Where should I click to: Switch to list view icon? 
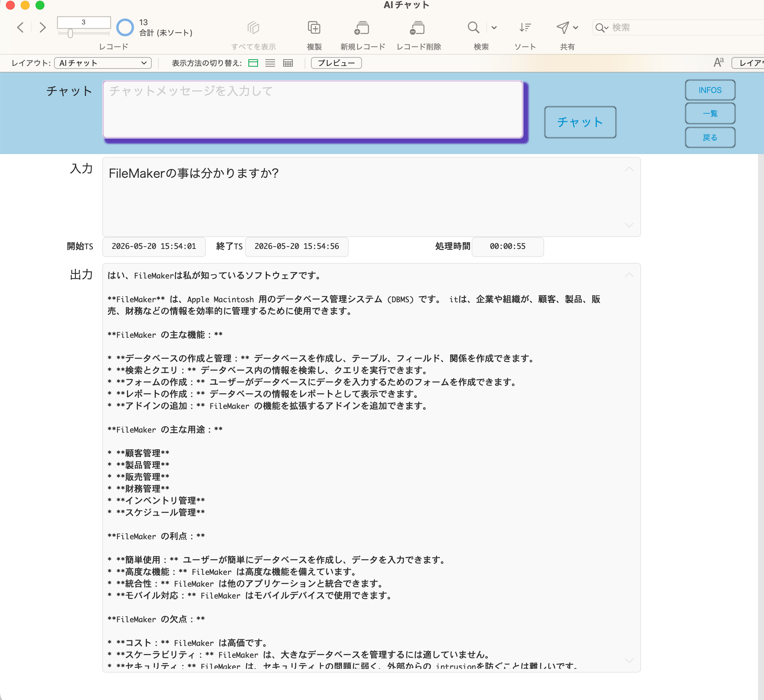click(x=270, y=63)
